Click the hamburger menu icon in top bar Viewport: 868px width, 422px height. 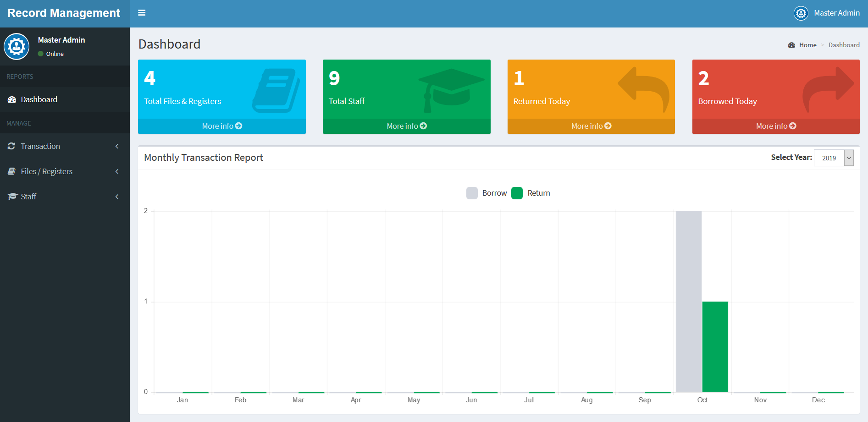coord(142,13)
